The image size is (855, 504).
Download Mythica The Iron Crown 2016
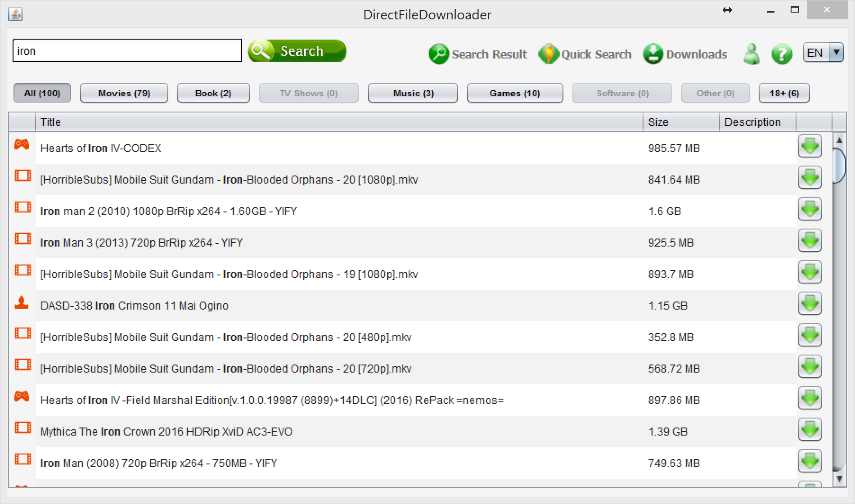click(x=810, y=430)
